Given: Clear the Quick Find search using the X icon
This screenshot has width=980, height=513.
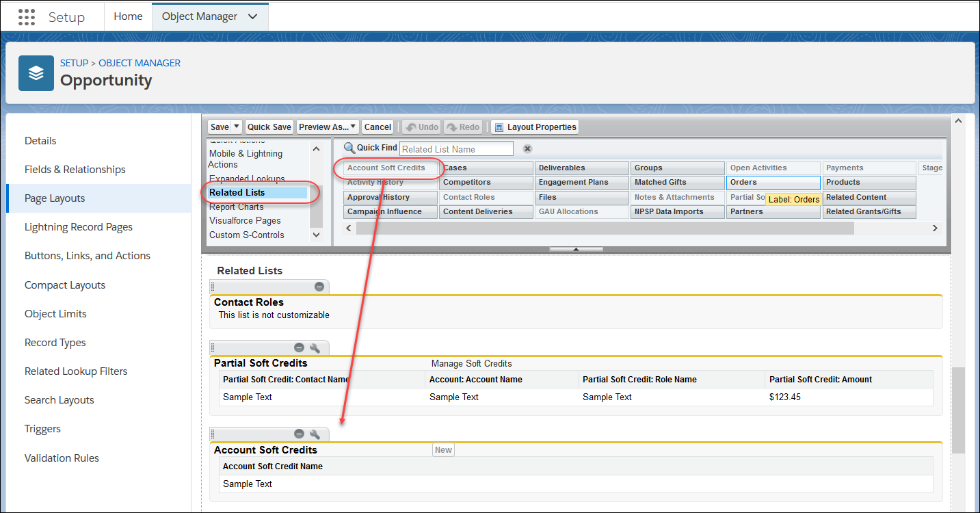Looking at the screenshot, I should pyautogui.click(x=526, y=148).
